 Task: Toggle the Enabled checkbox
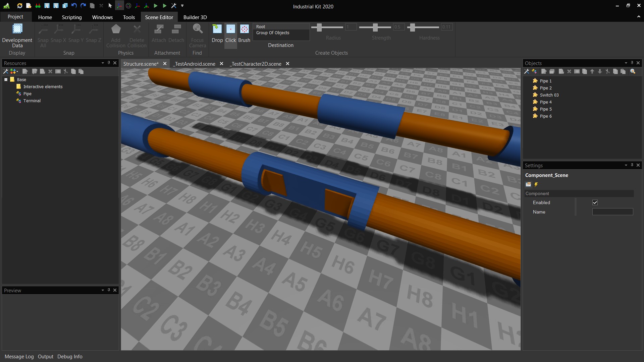(x=595, y=202)
